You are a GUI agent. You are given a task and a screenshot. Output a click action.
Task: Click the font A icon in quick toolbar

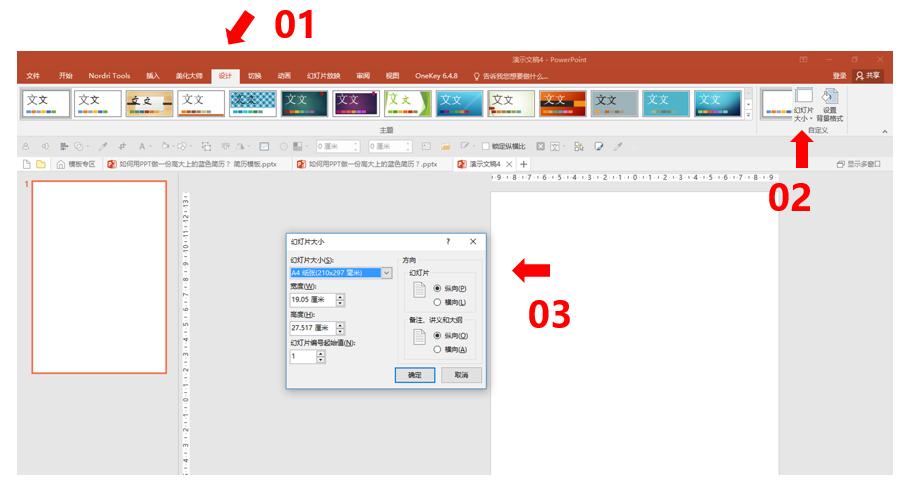(x=142, y=146)
